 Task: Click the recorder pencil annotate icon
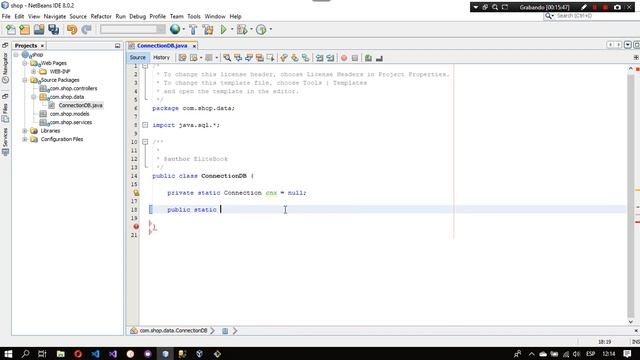click(x=584, y=7)
